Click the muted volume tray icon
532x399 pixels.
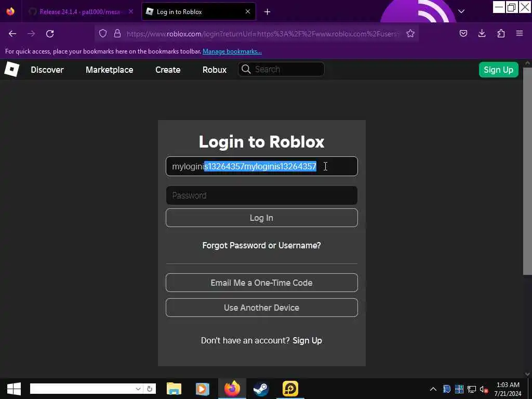[x=484, y=389]
